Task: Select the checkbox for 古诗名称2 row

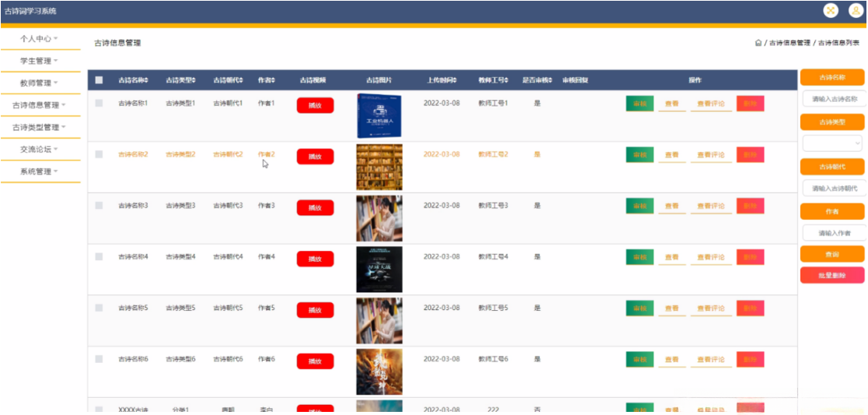Action: click(99, 155)
